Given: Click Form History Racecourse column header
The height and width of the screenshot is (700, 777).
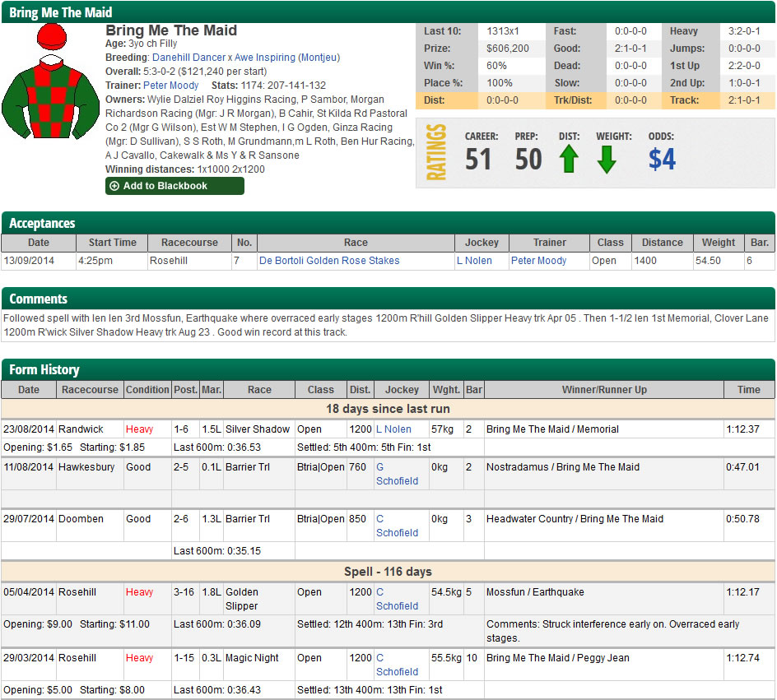Looking at the screenshot, I should (90, 390).
